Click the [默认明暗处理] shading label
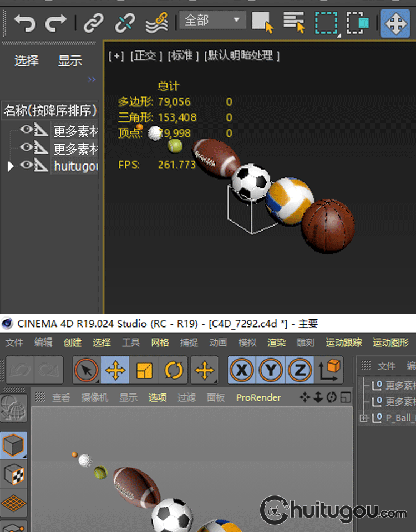This screenshot has width=416, height=532. point(242,55)
